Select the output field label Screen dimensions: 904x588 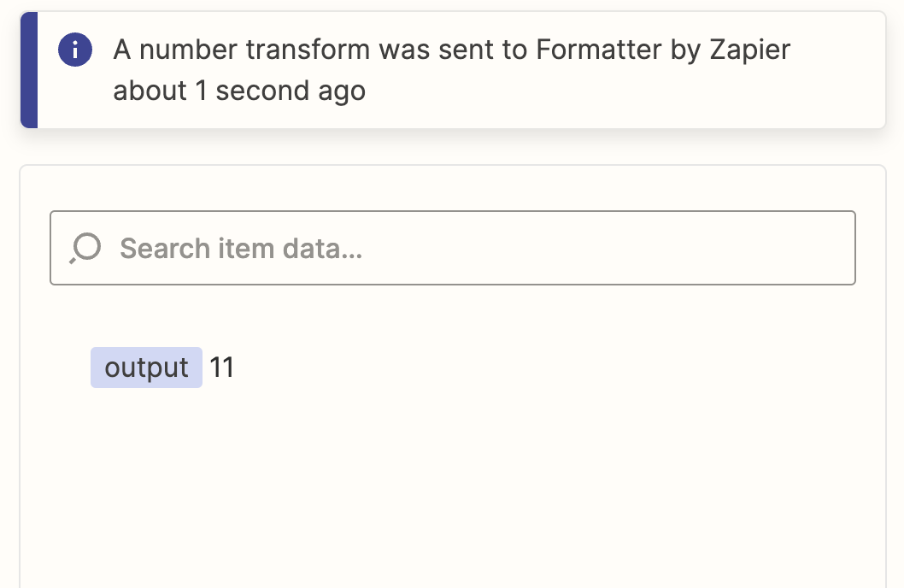pos(146,367)
